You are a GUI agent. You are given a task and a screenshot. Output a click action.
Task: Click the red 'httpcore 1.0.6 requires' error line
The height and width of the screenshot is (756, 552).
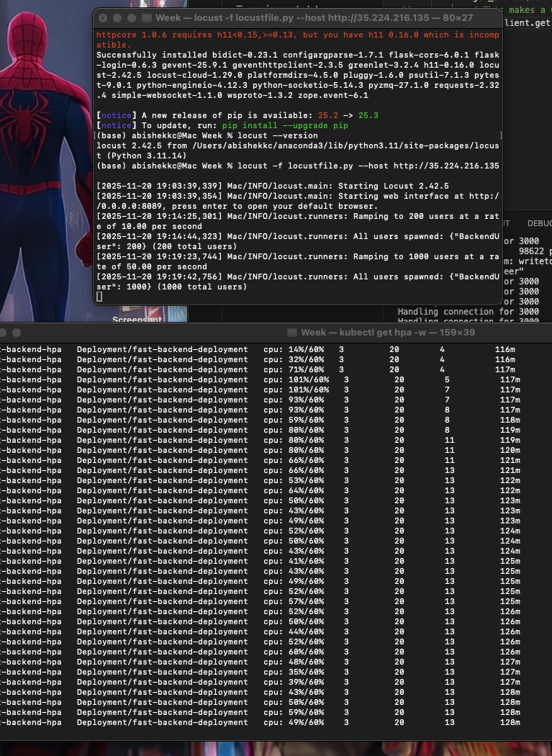point(298,40)
